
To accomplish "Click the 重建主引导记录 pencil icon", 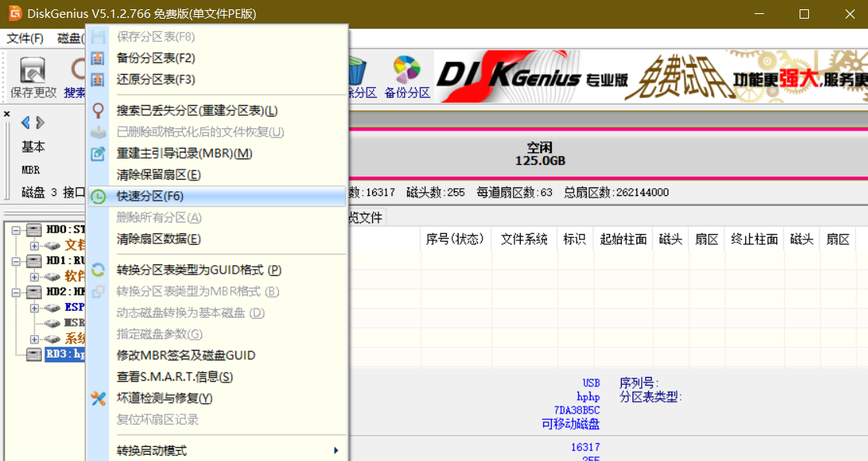I will (x=98, y=154).
